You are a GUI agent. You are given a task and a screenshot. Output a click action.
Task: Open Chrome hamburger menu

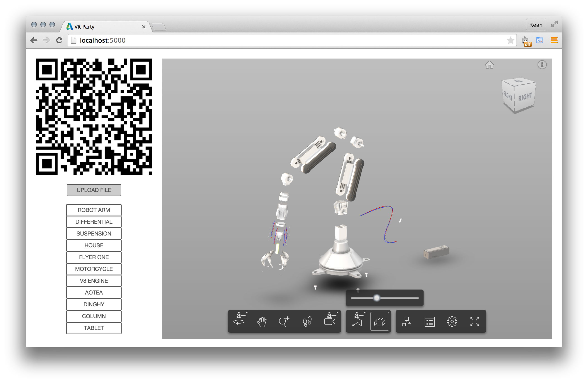click(554, 40)
